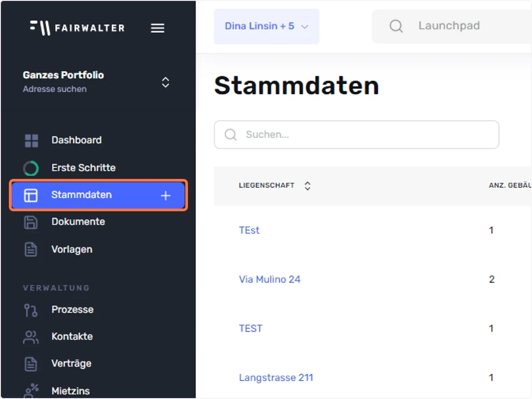Viewport: 532px width, 399px height.
Task: Open the Via Mulino 24 property link
Action: 270,279
